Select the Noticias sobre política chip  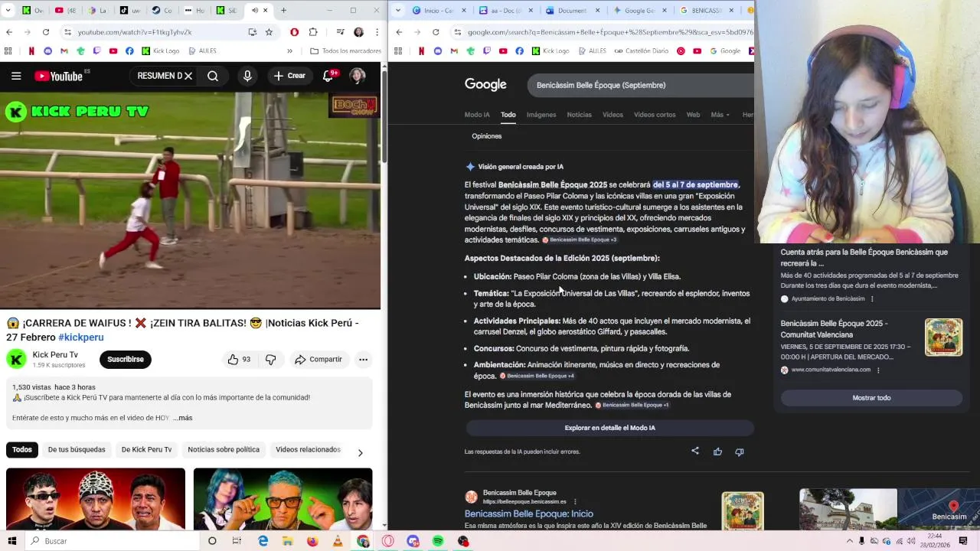point(224,449)
